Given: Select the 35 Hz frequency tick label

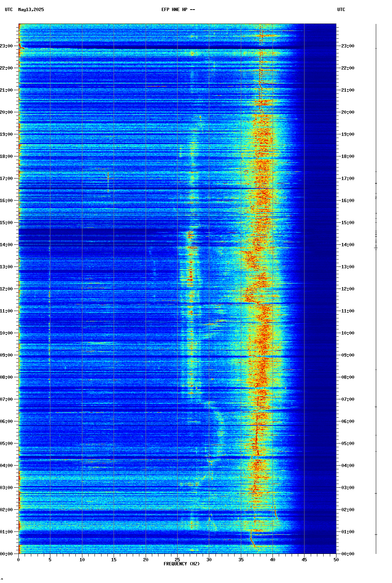Looking at the screenshot, I should (241, 560).
